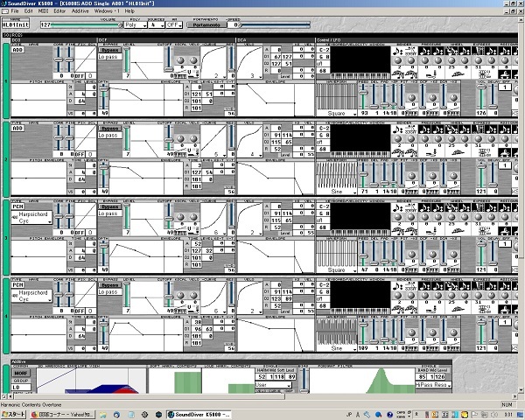The width and height of the screenshot is (525, 420).
Task: Toggle Bypass in the first source DCF
Action: coord(109,52)
